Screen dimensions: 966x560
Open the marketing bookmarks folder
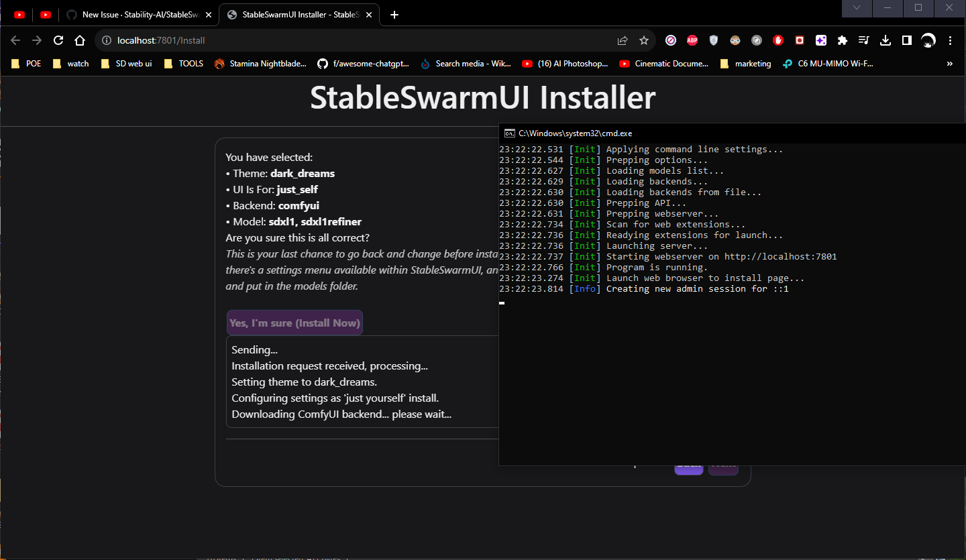click(x=745, y=63)
